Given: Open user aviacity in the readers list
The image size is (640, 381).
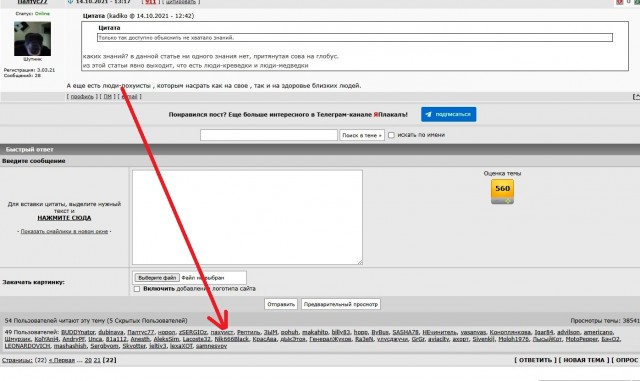Looking at the screenshot, I should point(439,339).
